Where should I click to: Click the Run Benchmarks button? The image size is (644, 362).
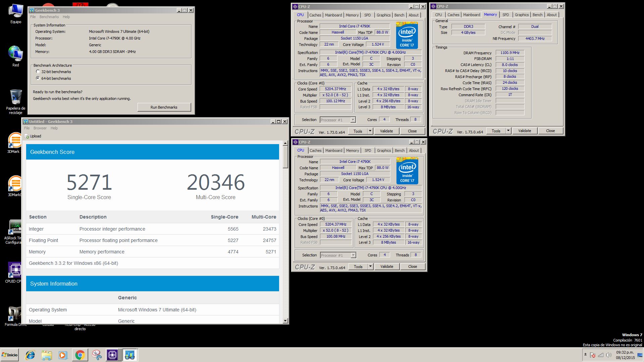click(x=164, y=107)
